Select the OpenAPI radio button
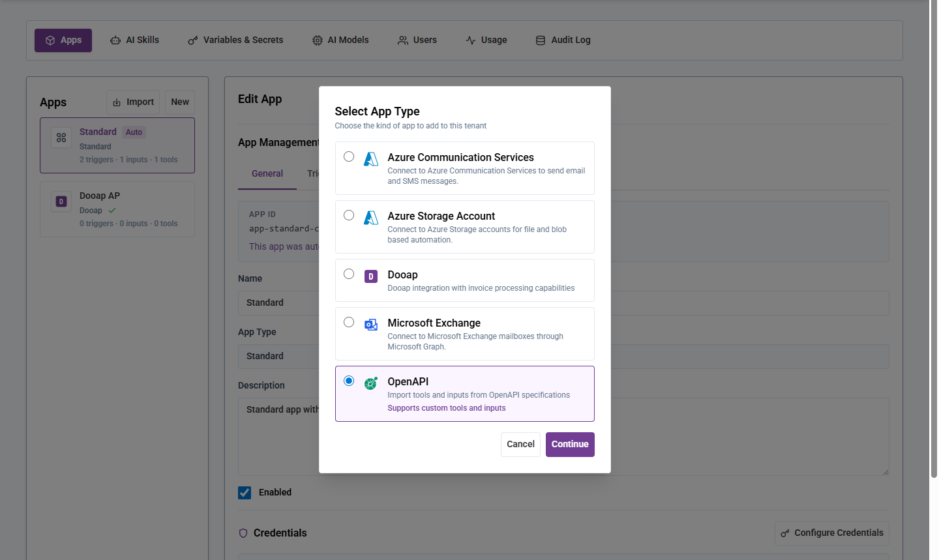Image resolution: width=939 pixels, height=560 pixels. (x=349, y=381)
